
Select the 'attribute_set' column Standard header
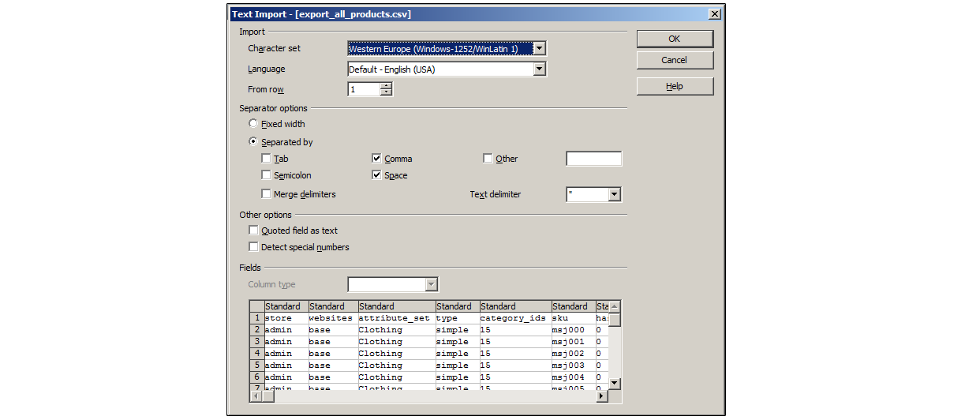point(396,306)
